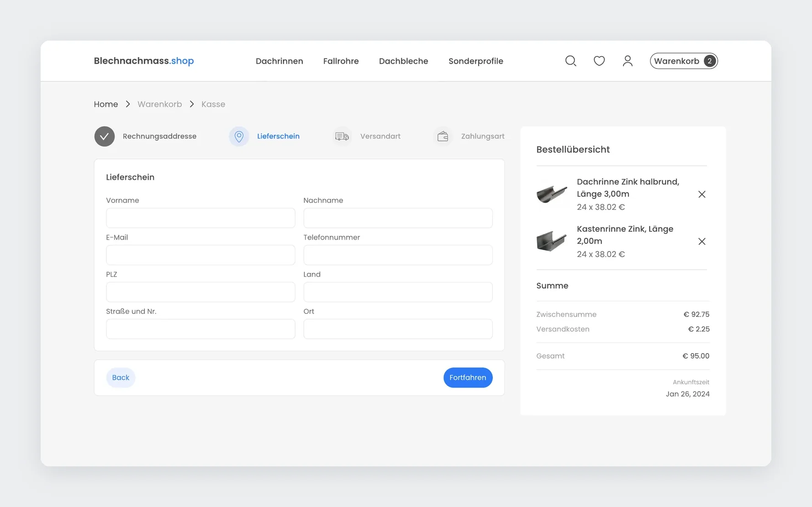Click the Versandkosten € 2.25 amount
812x507 pixels.
click(698, 329)
